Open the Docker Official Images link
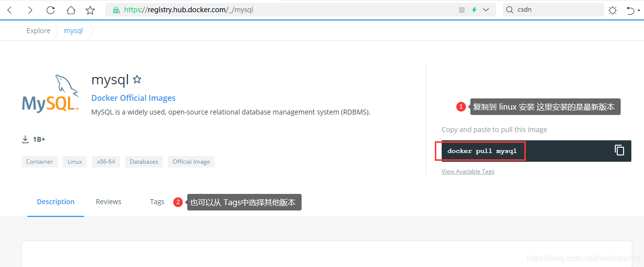 coord(133,98)
